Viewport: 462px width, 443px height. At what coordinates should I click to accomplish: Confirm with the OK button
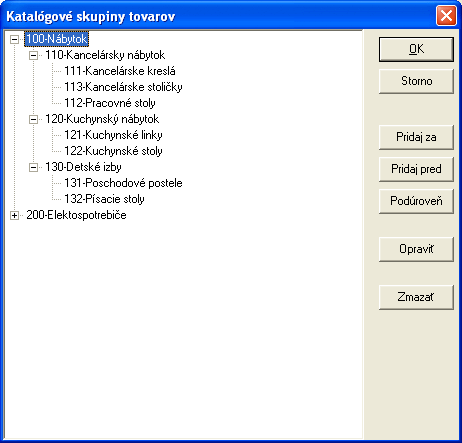(x=416, y=49)
